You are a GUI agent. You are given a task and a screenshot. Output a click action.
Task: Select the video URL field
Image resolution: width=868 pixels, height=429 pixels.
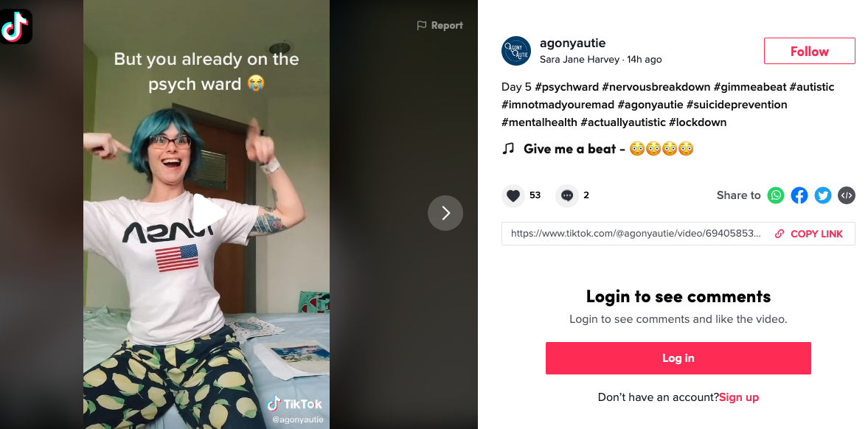pyautogui.click(x=636, y=234)
